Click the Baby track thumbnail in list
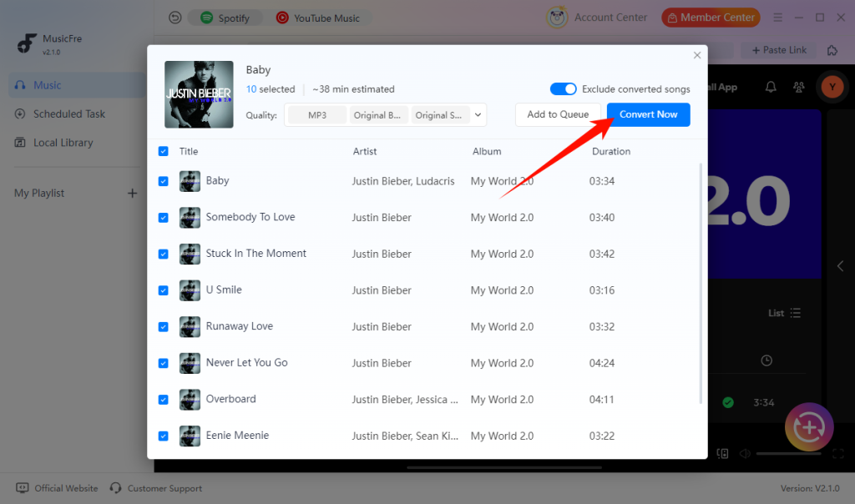The height and width of the screenshot is (504, 855). [x=190, y=181]
